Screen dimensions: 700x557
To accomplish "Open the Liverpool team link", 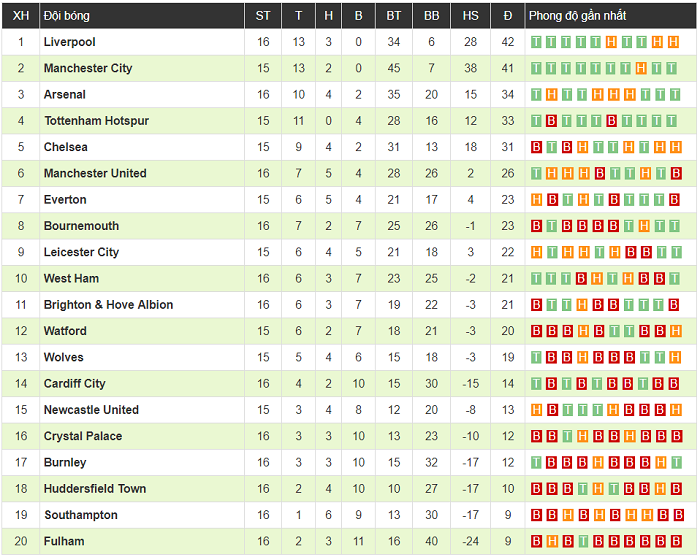I will tap(69, 42).
